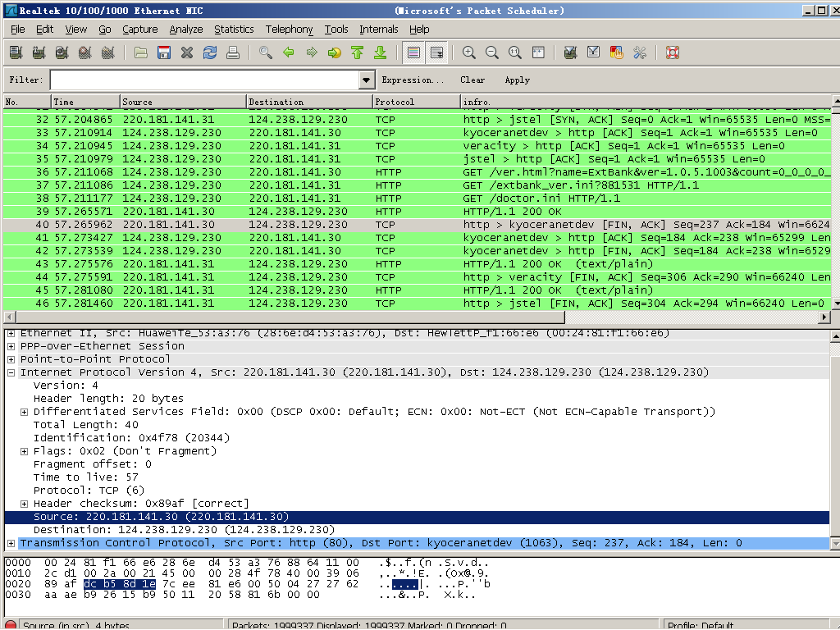Screen dimensions: 840x630
Task: Select packet 38 GET /doctor.ini row
Action: (417, 199)
